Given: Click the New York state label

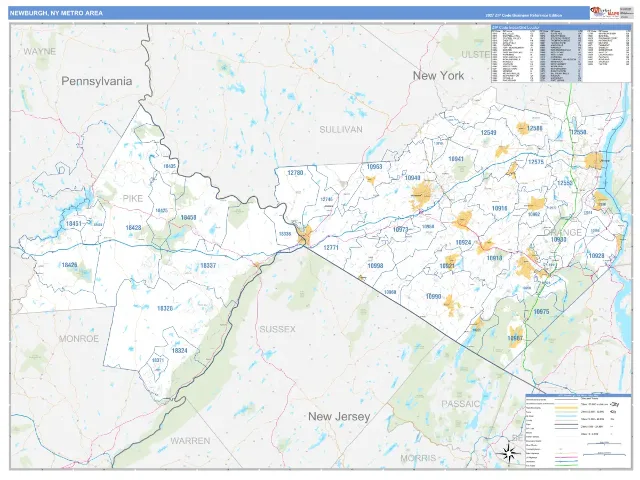Looking at the screenshot, I should (438, 76).
